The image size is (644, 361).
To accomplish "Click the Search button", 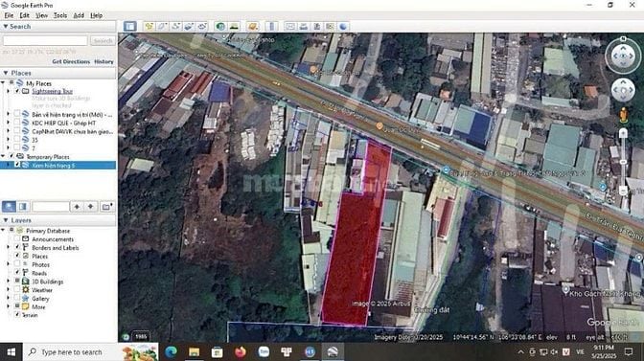I will tap(103, 40).
